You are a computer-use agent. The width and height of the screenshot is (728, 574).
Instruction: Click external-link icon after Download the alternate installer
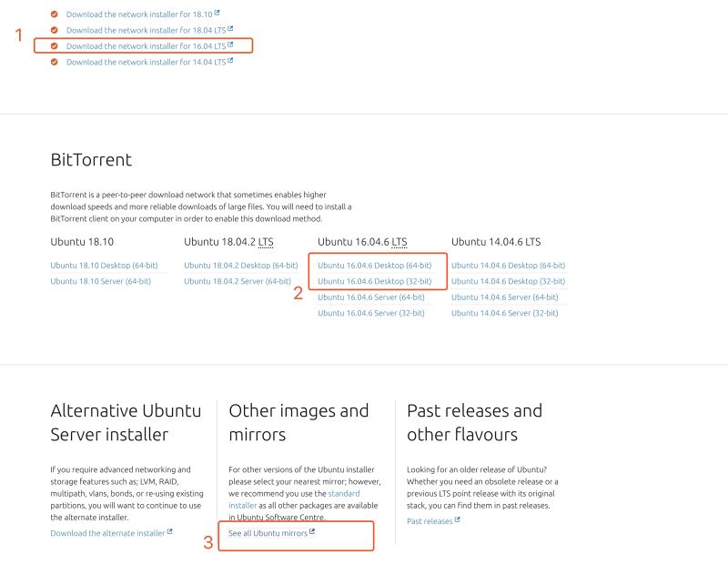[170, 532]
